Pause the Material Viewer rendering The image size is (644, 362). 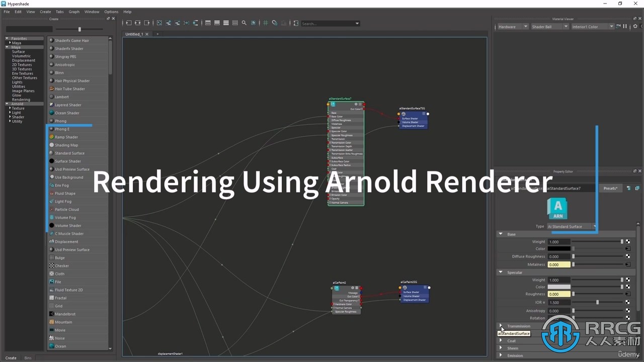[x=625, y=26]
